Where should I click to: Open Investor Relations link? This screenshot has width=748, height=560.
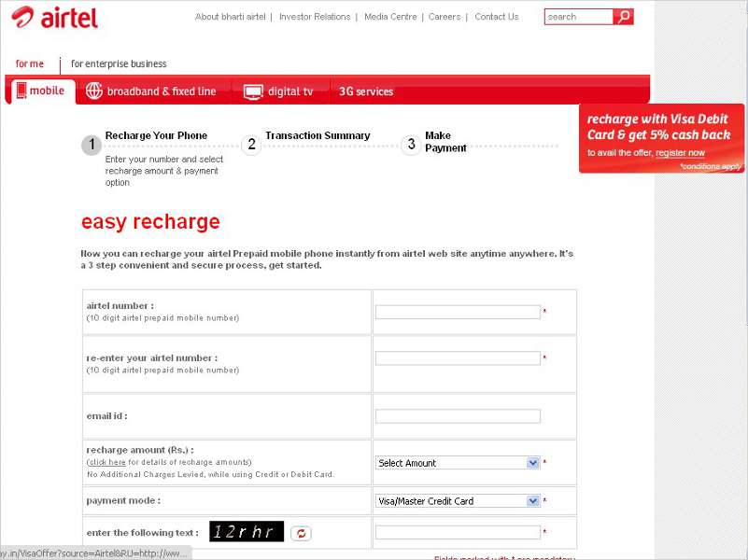tap(315, 17)
